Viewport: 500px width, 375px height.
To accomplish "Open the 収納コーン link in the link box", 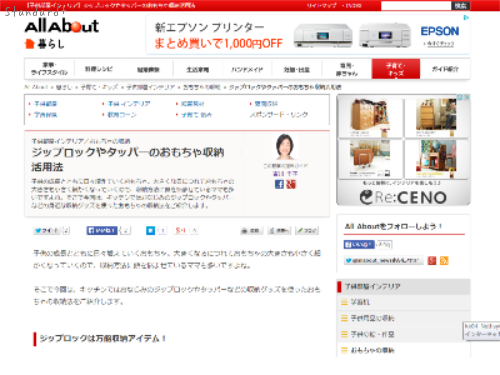I will 122,115.
